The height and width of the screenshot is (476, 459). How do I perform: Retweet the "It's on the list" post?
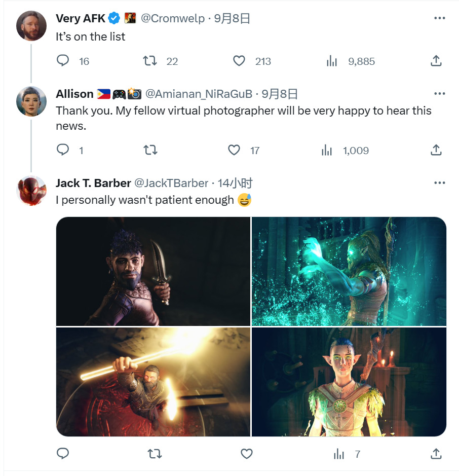point(150,61)
